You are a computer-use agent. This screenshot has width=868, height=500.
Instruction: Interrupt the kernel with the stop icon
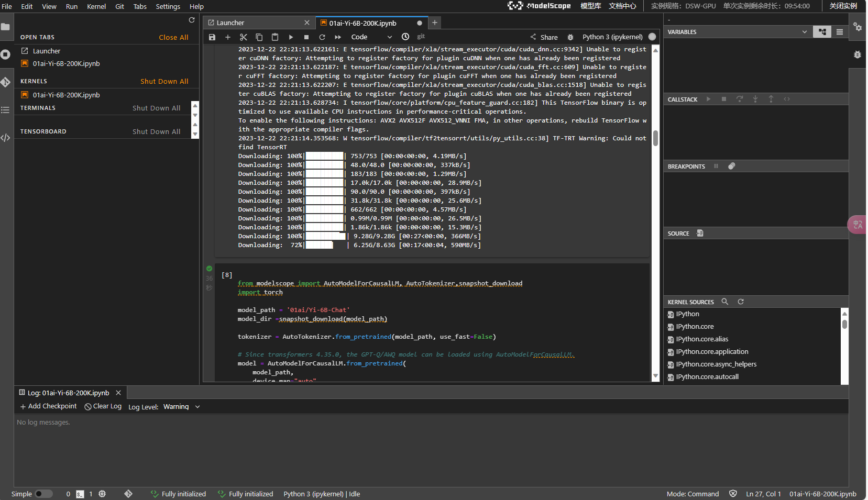306,37
